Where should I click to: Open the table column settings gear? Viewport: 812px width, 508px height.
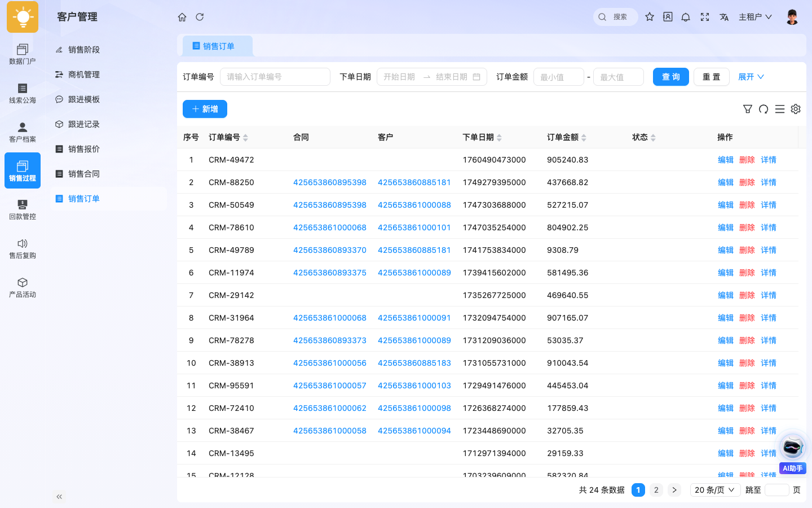click(796, 109)
